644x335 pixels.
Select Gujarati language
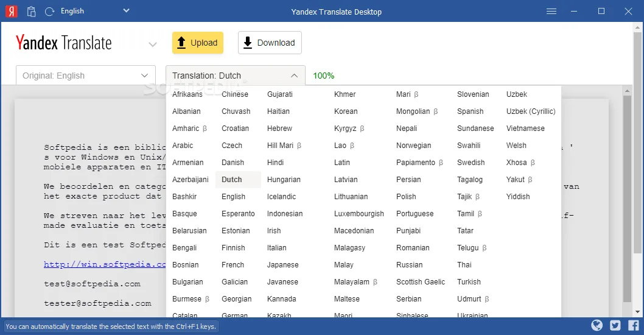tap(280, 94)
